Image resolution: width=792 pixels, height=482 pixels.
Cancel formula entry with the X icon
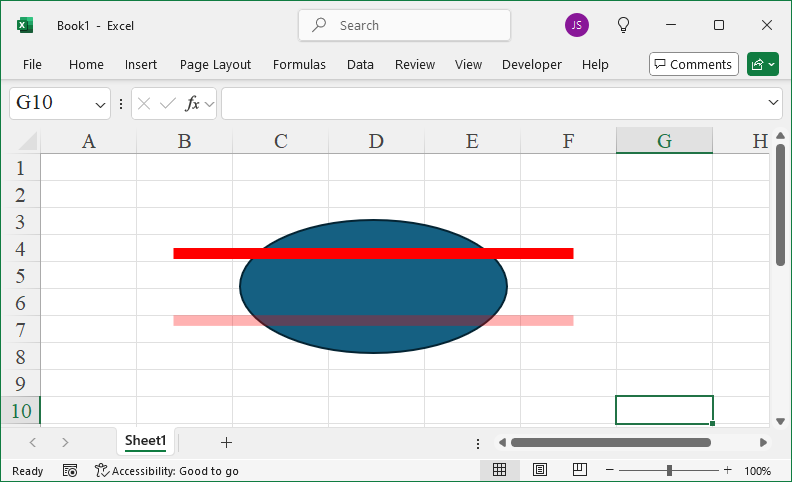(144, 104)
